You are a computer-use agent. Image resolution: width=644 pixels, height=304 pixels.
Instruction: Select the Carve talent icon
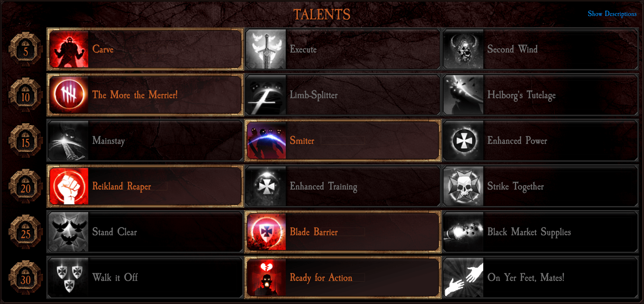point(69,49)
